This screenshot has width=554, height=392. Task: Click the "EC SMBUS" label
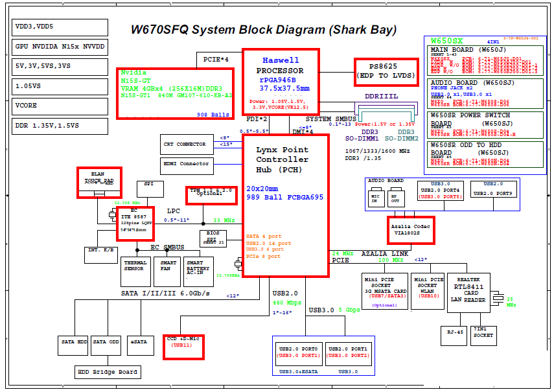pos(167,248)
